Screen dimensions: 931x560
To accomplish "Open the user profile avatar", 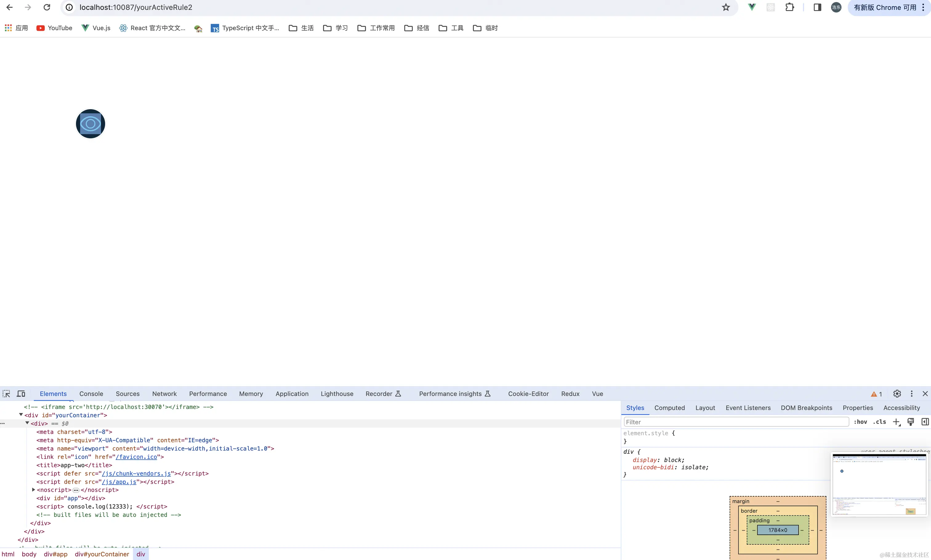I will 836,7.
